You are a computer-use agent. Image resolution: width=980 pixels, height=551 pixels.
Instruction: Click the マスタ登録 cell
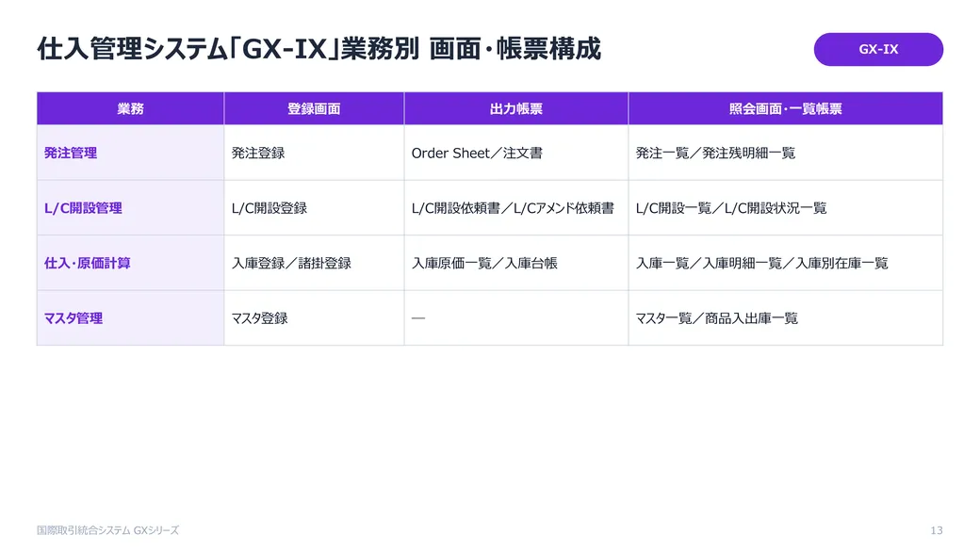coord(314,318)
